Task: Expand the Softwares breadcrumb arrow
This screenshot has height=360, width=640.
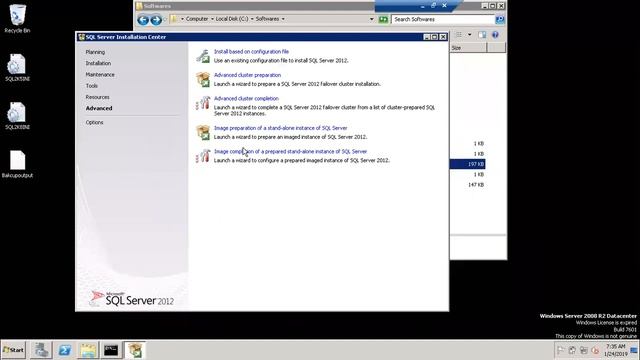Action: coord(283,19)
